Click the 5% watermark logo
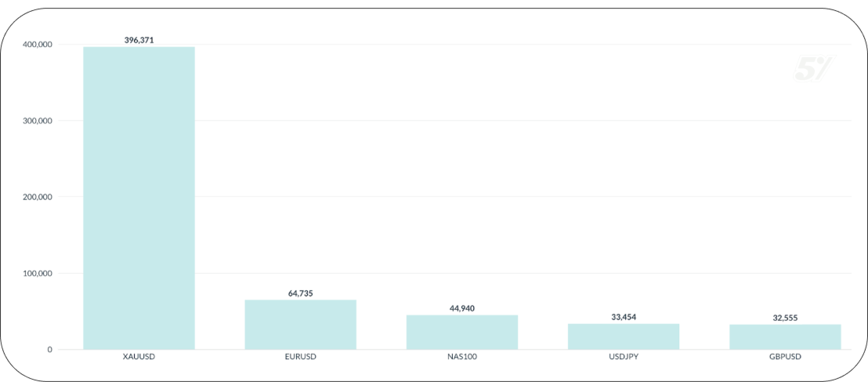This screenshot has height=382, width=868. [x=812, y=70]
